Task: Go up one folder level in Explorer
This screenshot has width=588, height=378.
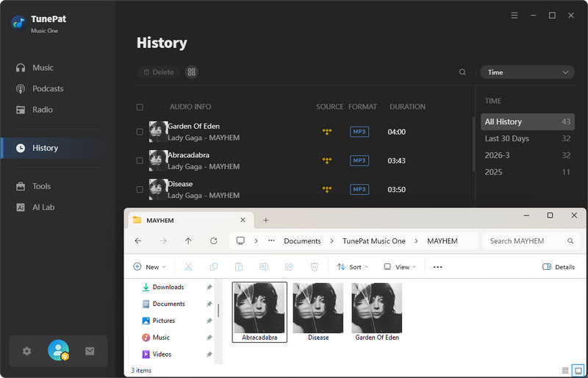Action: [188, 241]
